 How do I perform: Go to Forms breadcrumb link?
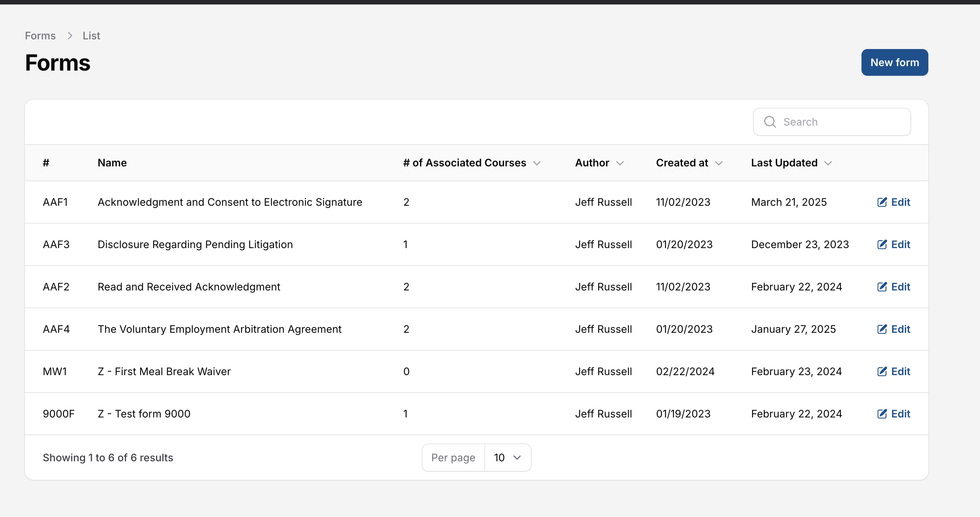(40, 36)
